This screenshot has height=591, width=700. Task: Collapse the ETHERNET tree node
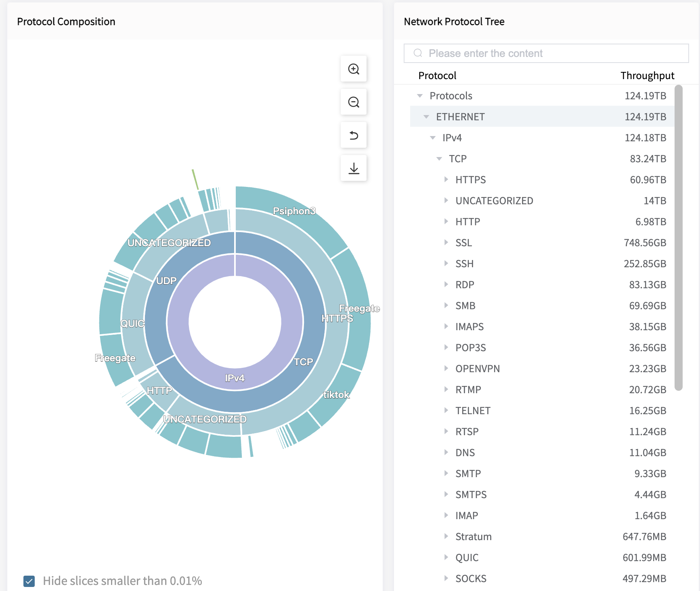426,117
